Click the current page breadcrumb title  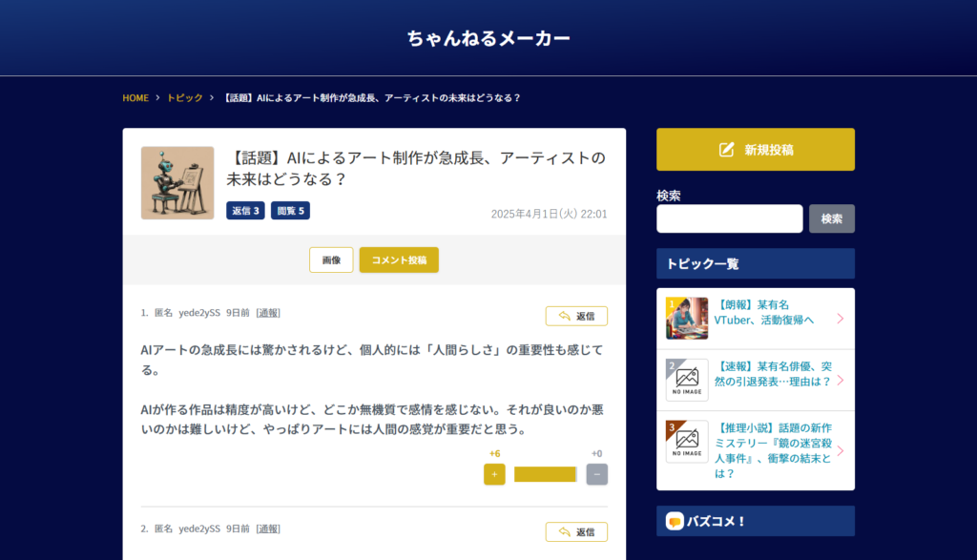371,98
